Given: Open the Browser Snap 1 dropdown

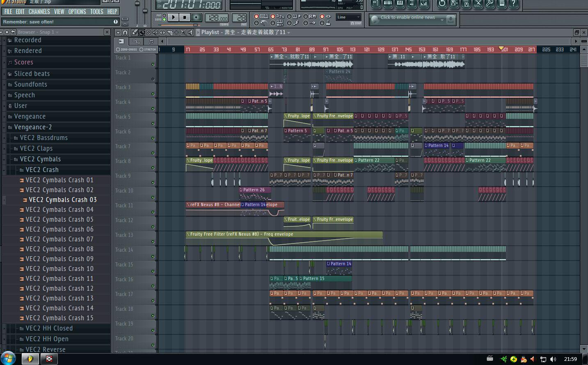Looking at the screenshot, I should coord(57,32).
